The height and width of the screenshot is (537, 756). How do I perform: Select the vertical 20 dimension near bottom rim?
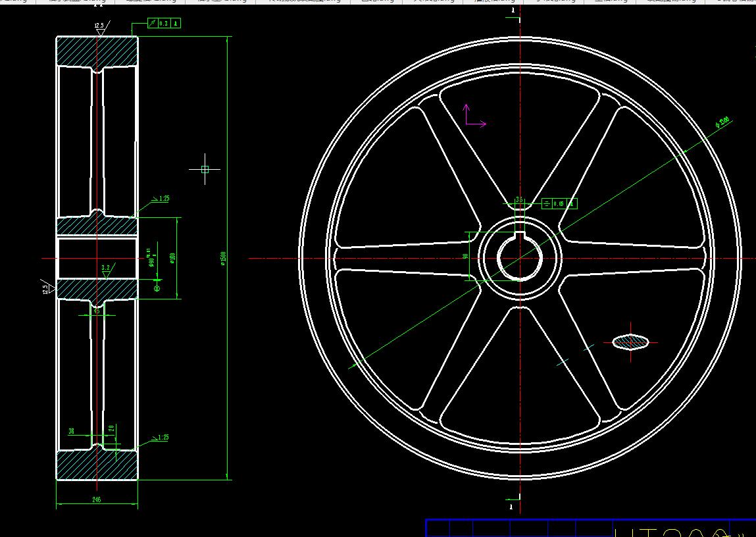point(111,428)
